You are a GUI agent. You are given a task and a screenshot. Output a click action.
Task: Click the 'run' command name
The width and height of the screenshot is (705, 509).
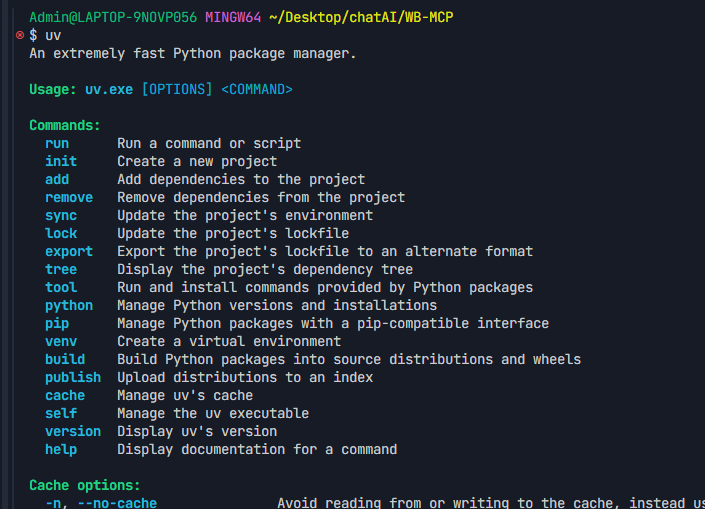(57, 143)
